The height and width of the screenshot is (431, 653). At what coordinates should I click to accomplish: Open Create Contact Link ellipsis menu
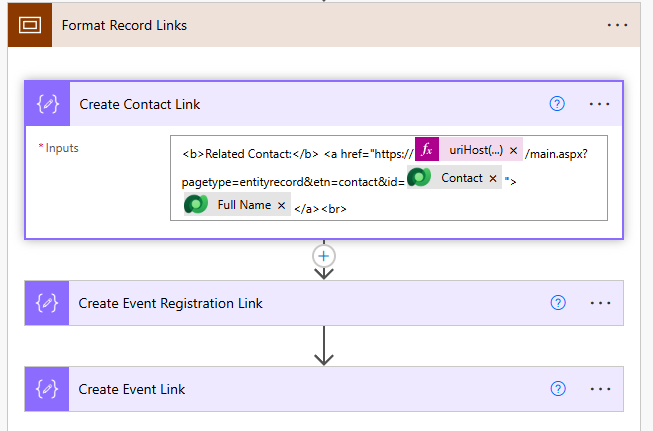click(x=599, y=104)
